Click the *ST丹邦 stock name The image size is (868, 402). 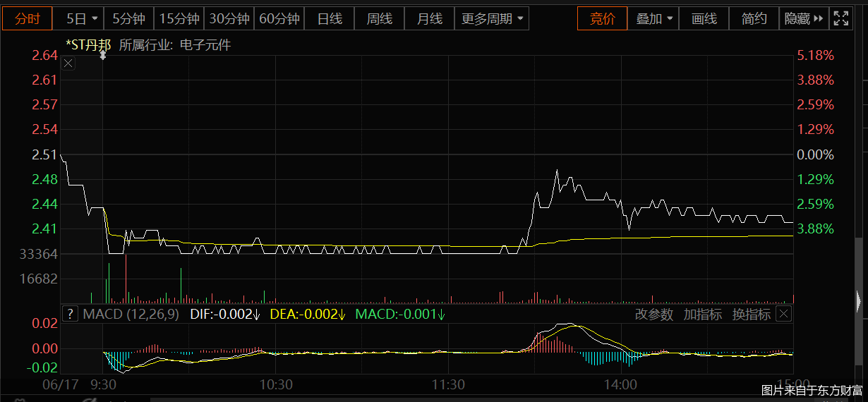point(88,46)
